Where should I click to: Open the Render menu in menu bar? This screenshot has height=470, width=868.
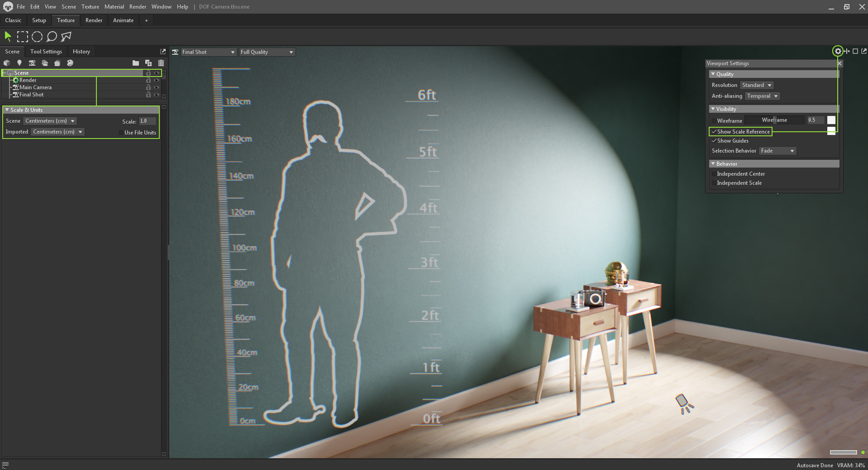click(138, 7)
